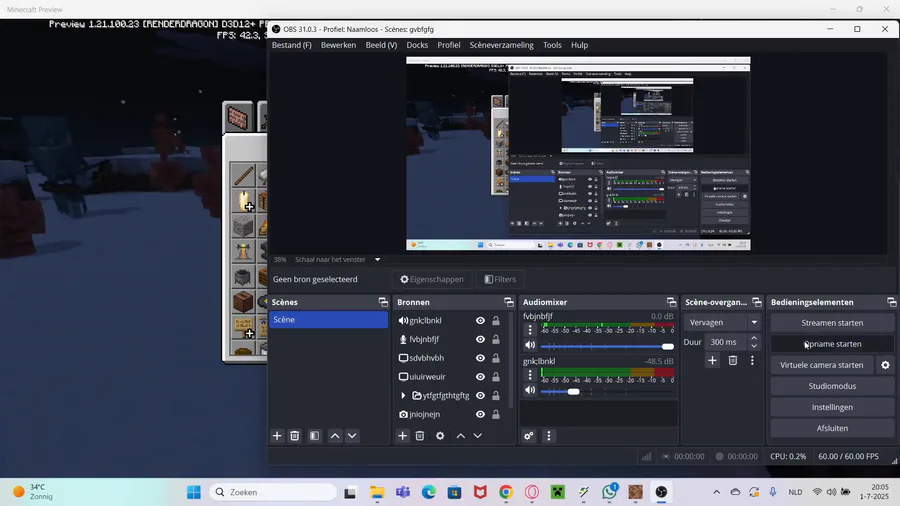This screenshot has width=900, height=506.
Task: Lock the sdvbhvbh source
Action: click(496, 358)
